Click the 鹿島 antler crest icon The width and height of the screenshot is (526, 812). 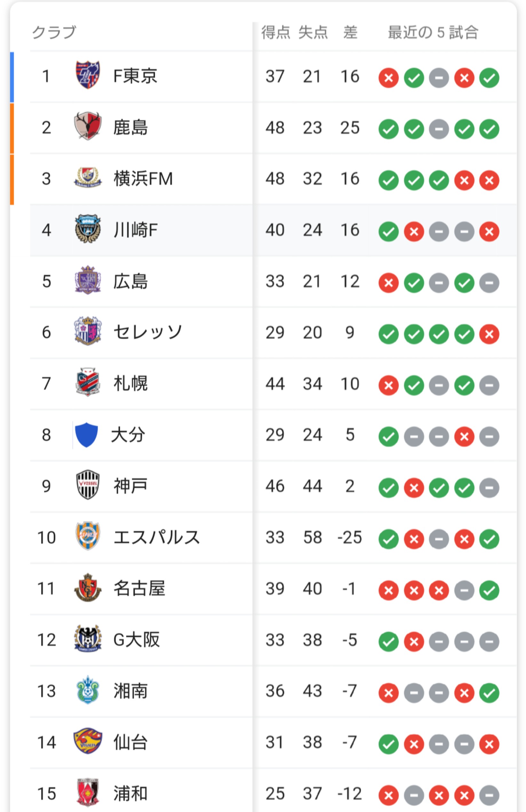point(88,126)
